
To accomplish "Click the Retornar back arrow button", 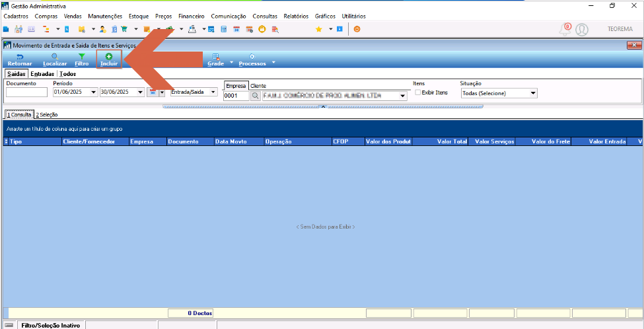I will 20,60.
